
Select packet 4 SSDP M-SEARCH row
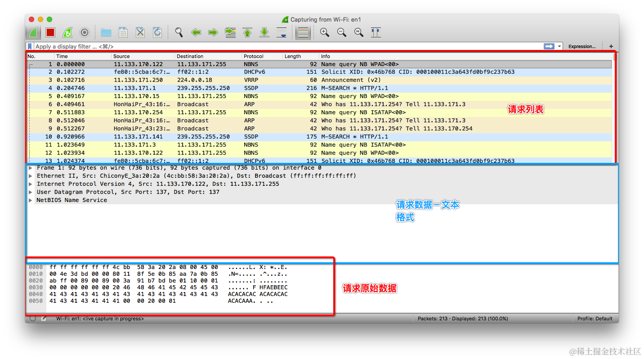pos(319,88)
